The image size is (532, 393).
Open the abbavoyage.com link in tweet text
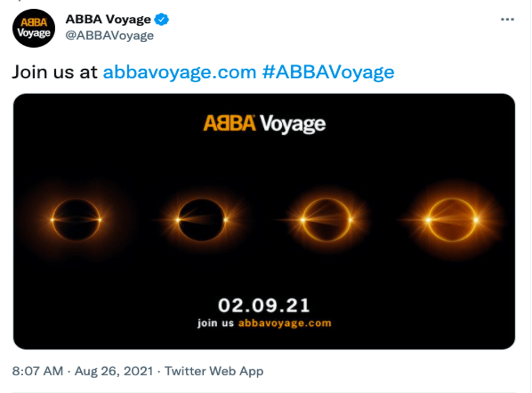(179, 72)
